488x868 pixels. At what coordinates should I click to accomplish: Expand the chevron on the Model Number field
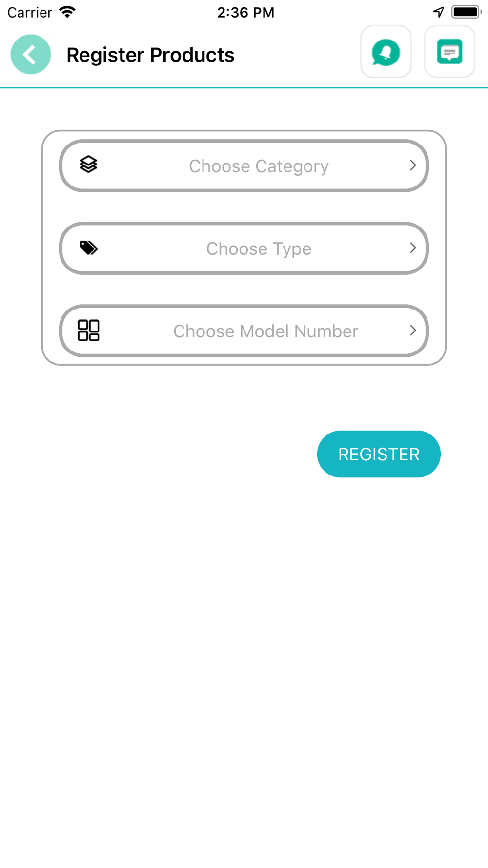pos(413,331)
